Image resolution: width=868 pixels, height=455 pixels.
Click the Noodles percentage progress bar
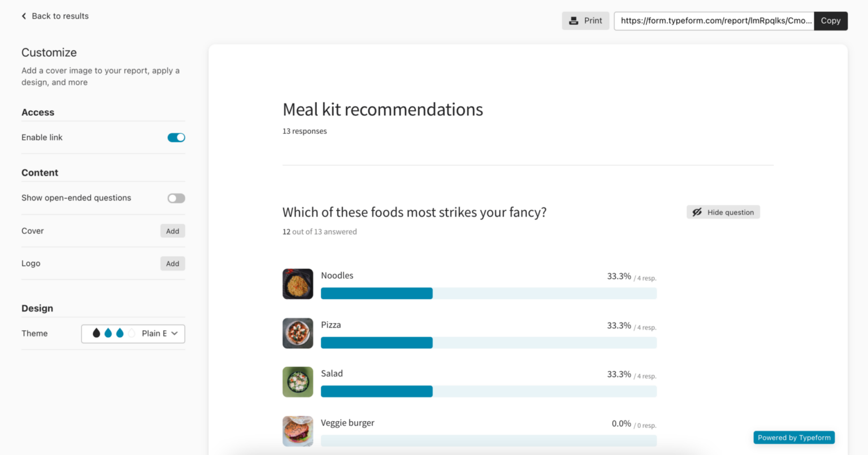[x=488, y=294]
